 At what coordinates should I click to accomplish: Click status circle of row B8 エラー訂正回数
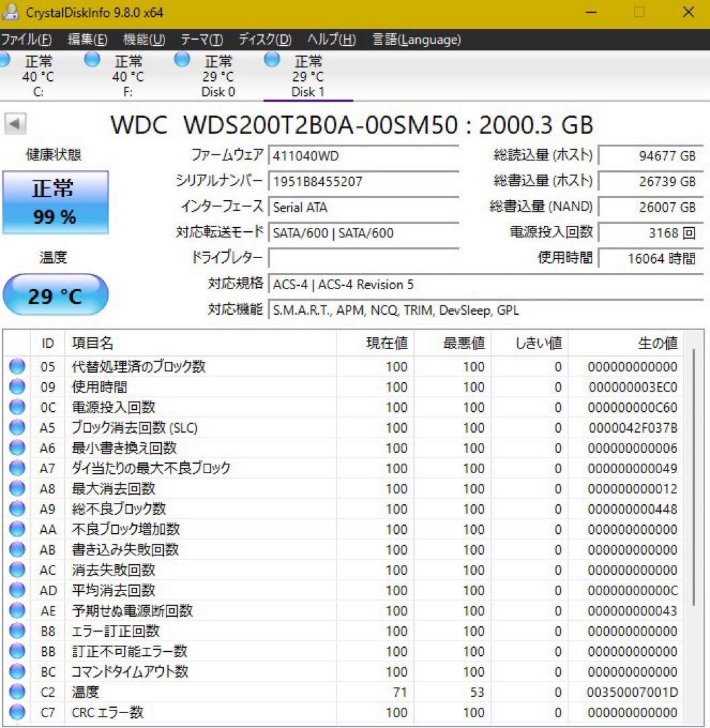coord(17,631)
